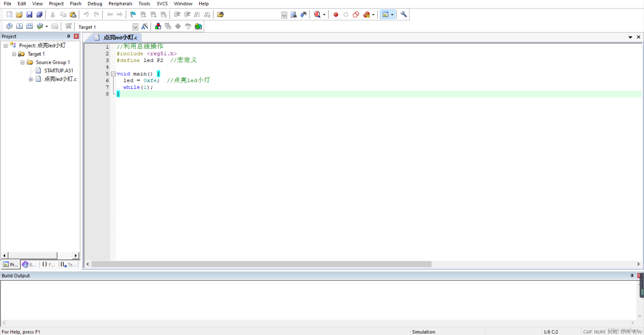This screenshot has height=335, width=644.
Task: Close the active editor document
Action: [638, 37]
